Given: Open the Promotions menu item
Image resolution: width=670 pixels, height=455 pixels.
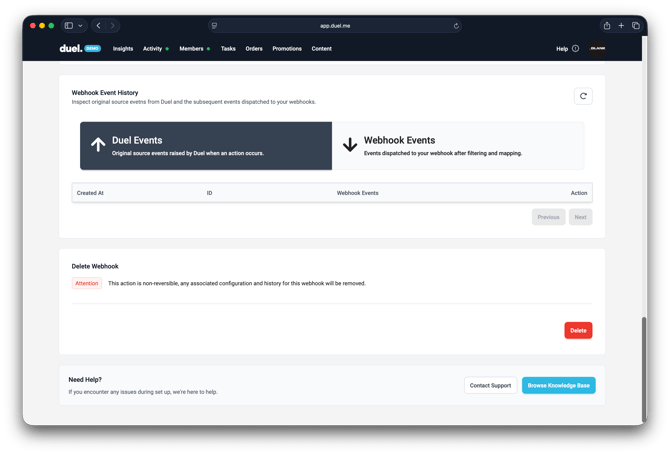Looking at the screenshot, I should coord(287,48).
